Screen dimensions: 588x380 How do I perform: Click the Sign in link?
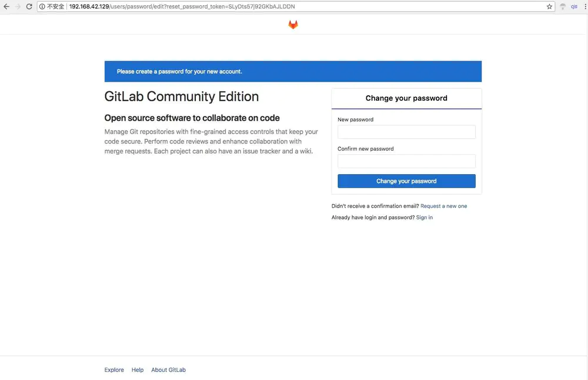pyautogui.click(x=424, y=217)
